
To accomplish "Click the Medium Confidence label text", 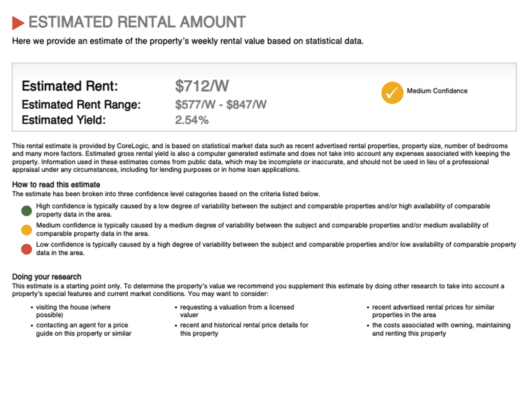I will 437,91.
